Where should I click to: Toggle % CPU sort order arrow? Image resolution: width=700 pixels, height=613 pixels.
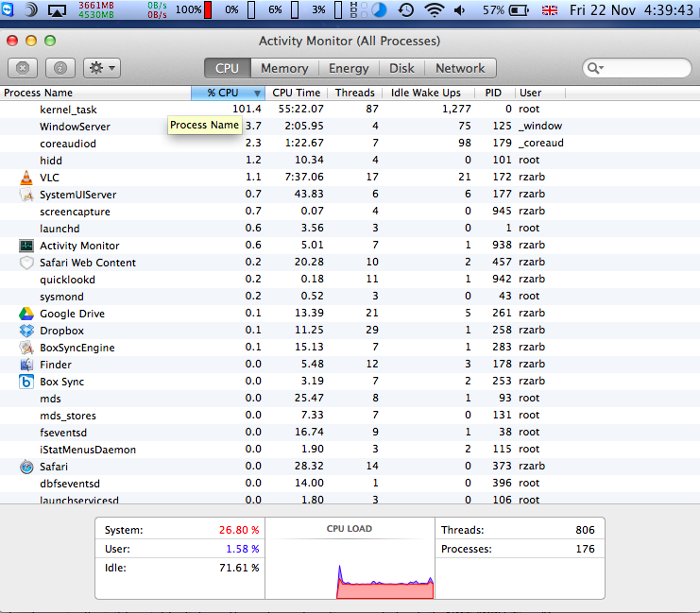[257, 93]
